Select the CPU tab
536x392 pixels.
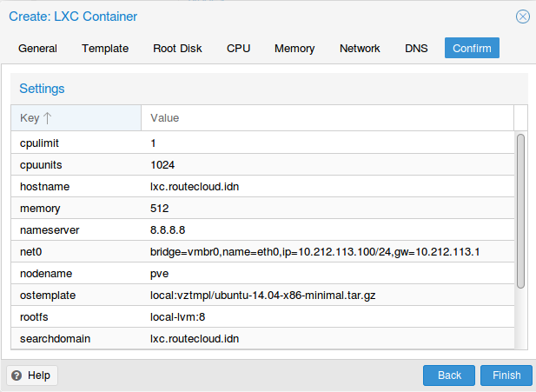tap(238, 48)
